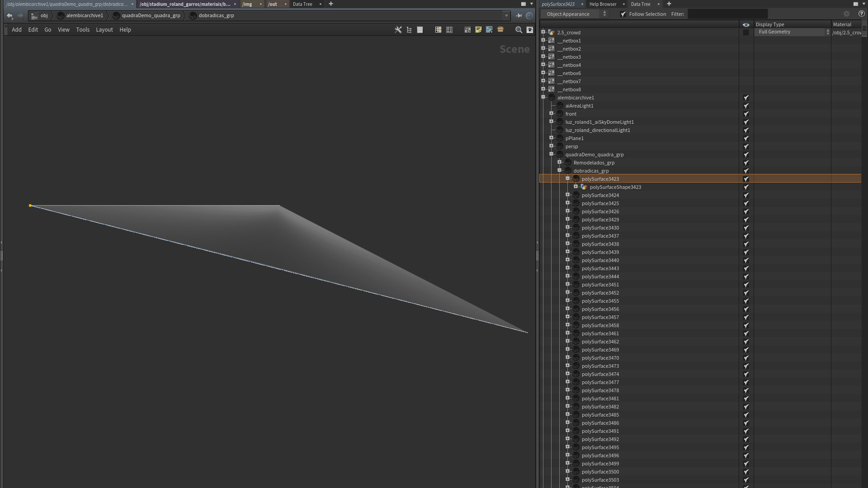Show the tree view icon
Viewport: 868px width, 488px height.
point(409,30)
